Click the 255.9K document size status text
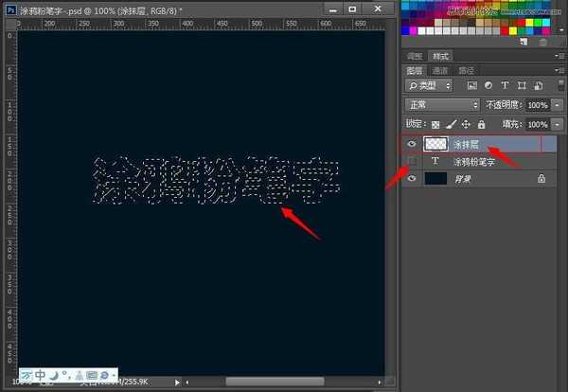 [x=134, y=383]
